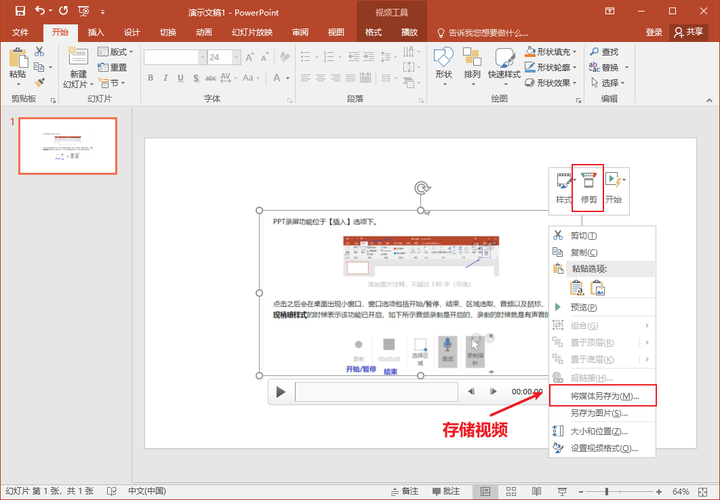Undo the last action
The width and height of the screenshot is (720, 500).
coord(41,11)
